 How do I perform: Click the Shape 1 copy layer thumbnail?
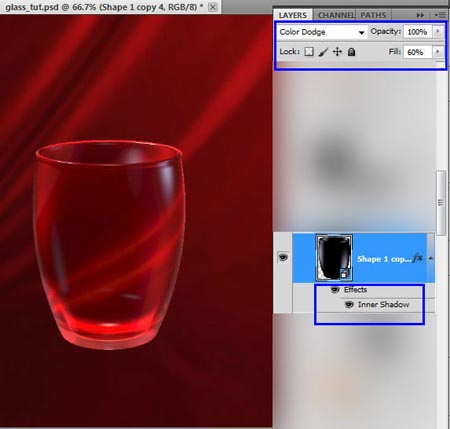tap(334, 257)
